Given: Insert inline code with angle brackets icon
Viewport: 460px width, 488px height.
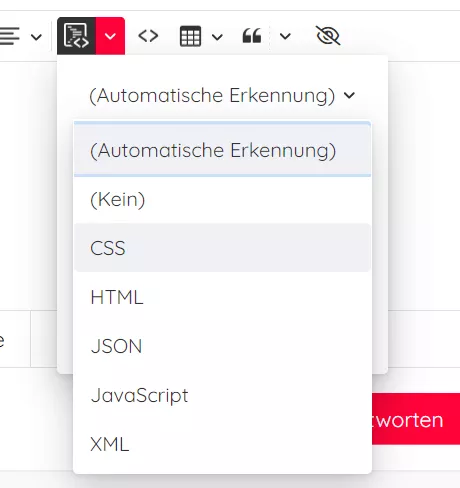Looking at the screenshot, I should pyautogui.click(x=148, y=36).
